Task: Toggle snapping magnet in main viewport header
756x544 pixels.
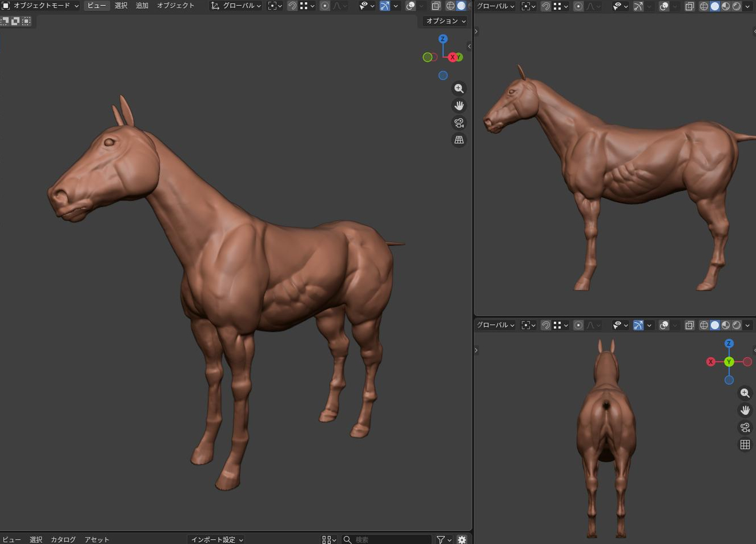Action: click(292, 6)
